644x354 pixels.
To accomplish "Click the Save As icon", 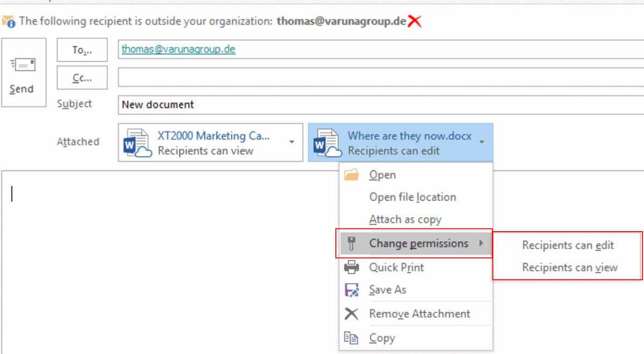I will click(353, 290).
